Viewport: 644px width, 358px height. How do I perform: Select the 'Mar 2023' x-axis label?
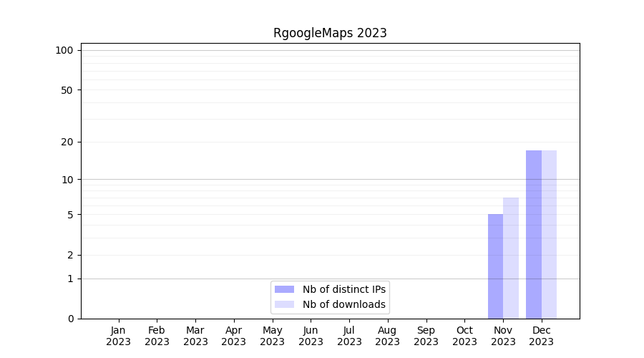(x=195, y=336)
